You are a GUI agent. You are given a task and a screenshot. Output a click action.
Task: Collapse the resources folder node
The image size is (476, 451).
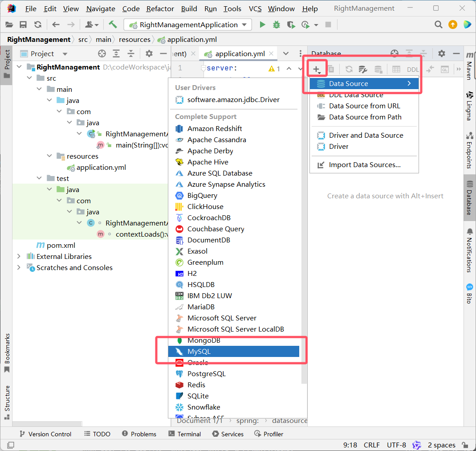click(x=49, y=156)
